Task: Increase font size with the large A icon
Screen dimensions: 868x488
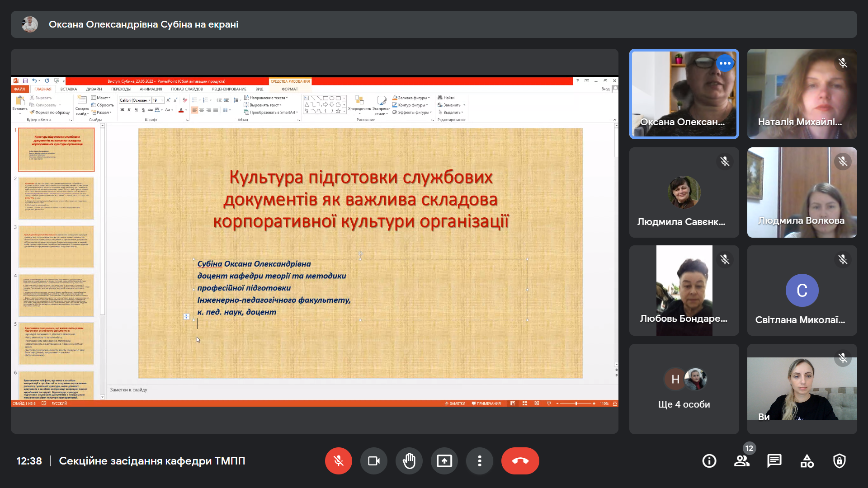Action: (x=168, y=100)
